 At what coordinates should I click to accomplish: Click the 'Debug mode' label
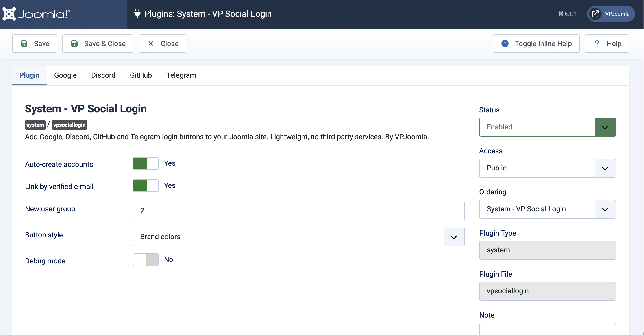45,261
